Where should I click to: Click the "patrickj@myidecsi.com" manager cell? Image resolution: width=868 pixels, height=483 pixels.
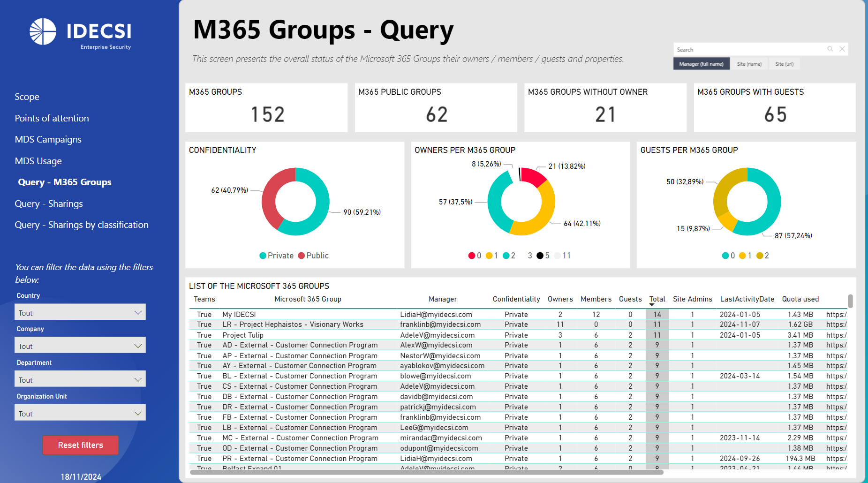[x=438, y=407]
